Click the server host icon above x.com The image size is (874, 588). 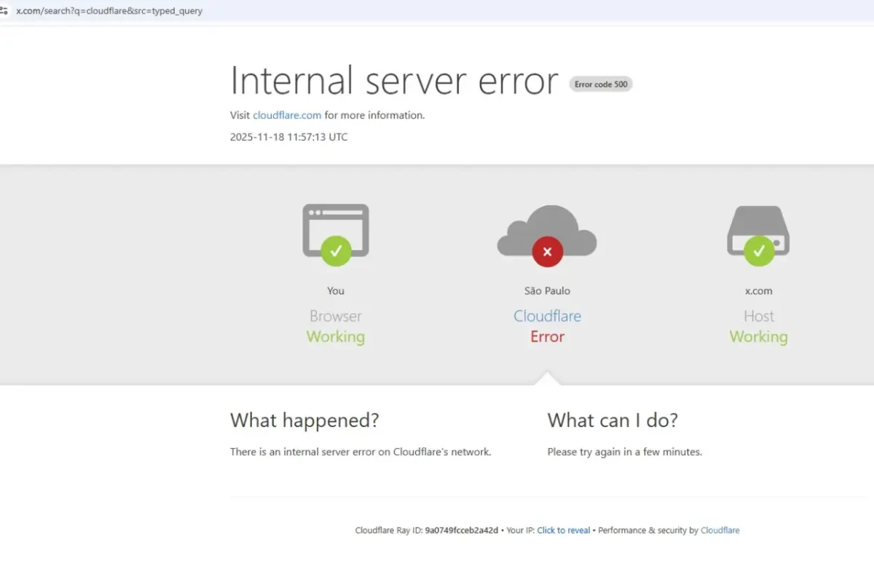pos(758,224)
